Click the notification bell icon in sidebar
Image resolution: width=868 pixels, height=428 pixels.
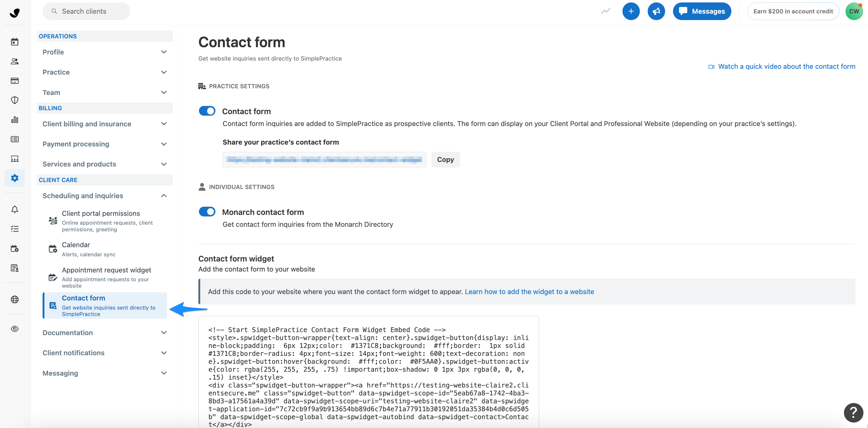pos(15,209)
